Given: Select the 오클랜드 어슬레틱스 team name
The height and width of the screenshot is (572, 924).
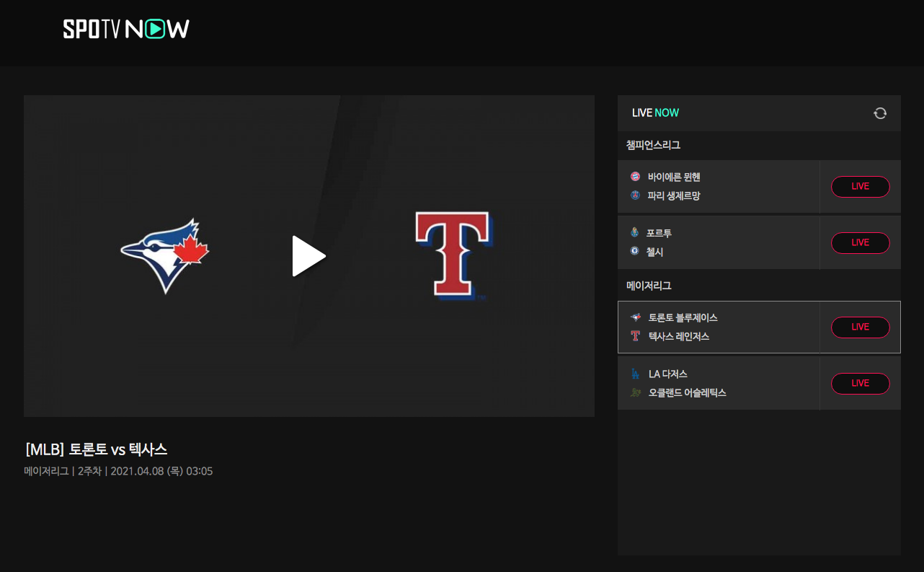Looking at the screenshot, I should coord(688,392).
